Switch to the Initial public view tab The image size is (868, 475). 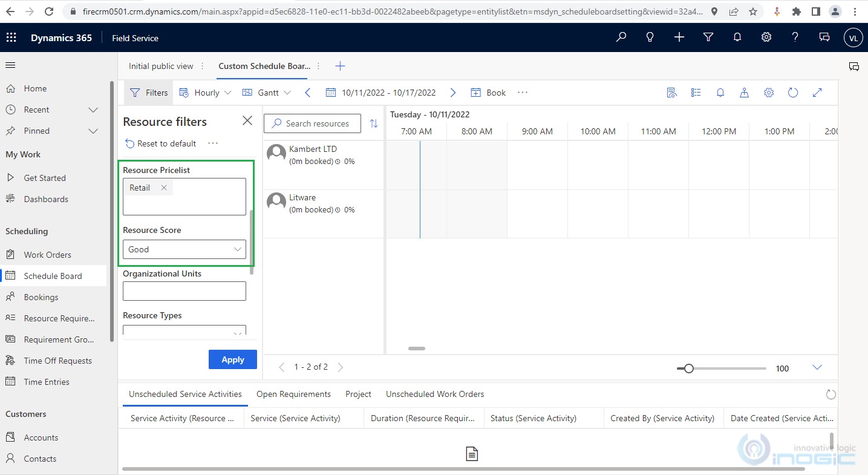161,66
